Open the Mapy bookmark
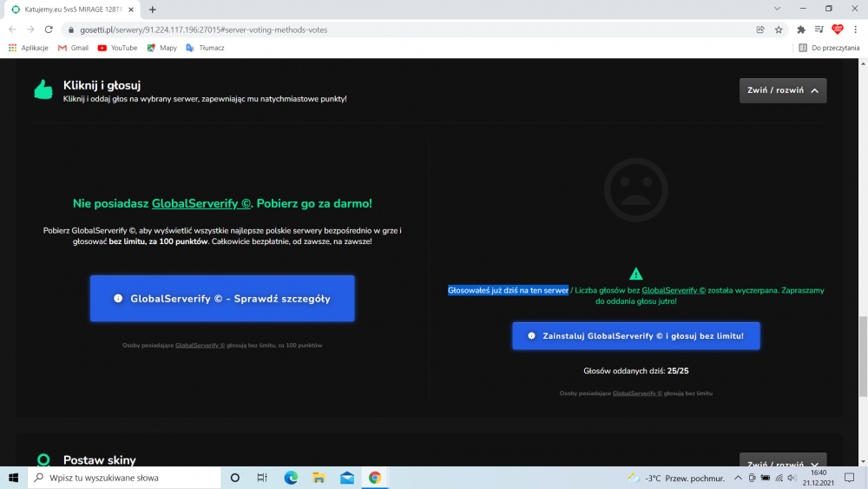The height and width of the screenshot is (489, 868). click(161, 48)
